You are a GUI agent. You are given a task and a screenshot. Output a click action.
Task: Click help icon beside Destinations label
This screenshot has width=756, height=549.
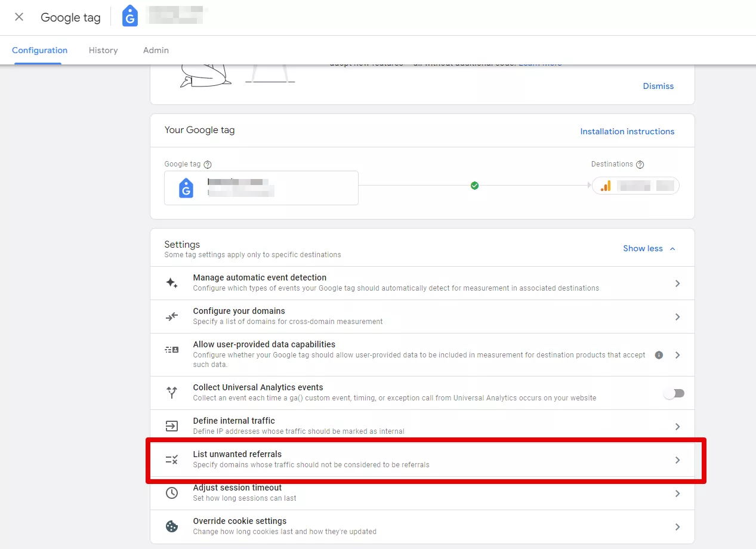(640, 165)
